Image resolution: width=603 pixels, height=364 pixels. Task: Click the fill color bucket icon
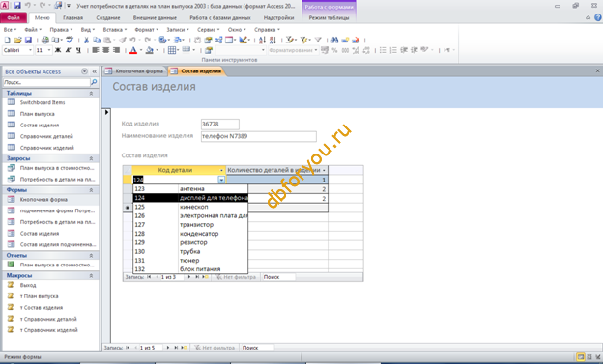pos(149,50)
